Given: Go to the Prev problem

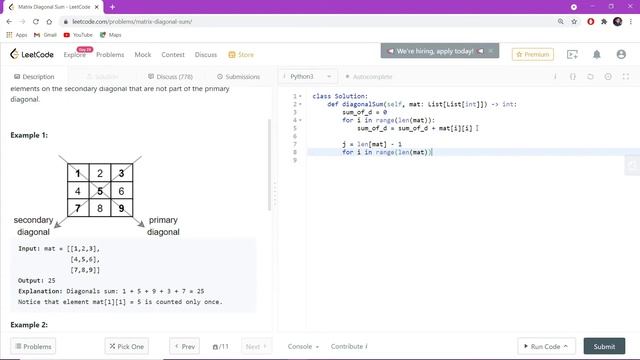Looking at the screenshot, I should pyautogui.click(x=184, y=347).
